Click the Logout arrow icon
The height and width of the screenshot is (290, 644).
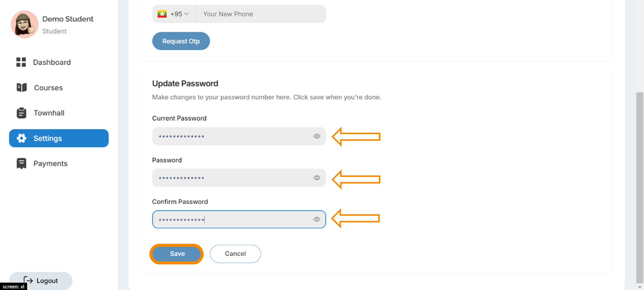pos(28,281)
